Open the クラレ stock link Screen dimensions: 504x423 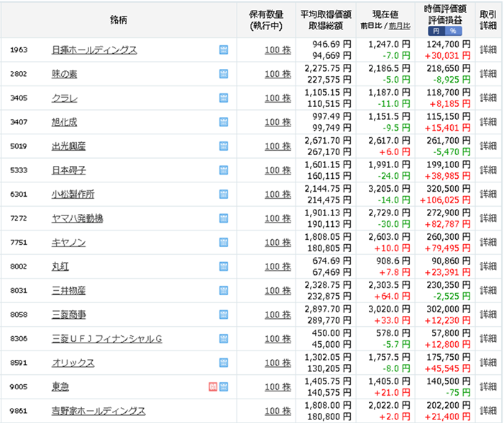[x=65, y=98]
